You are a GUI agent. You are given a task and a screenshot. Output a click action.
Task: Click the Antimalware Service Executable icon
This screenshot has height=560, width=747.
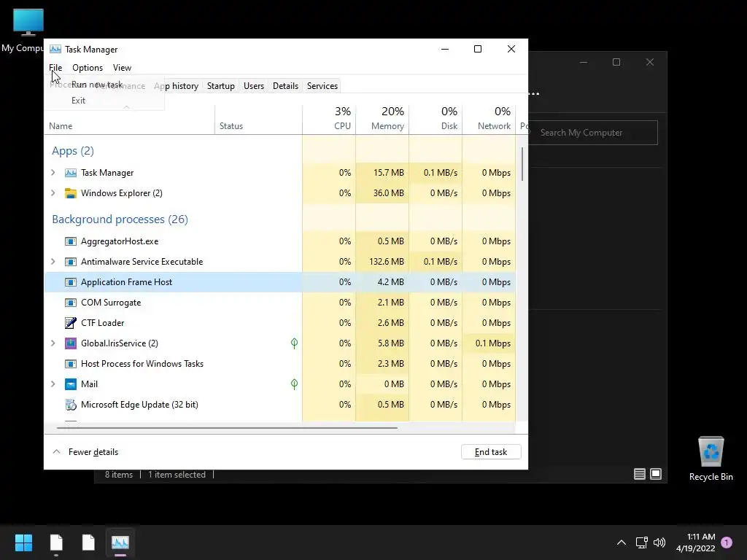pyautogui.click(x=71, y=262)
